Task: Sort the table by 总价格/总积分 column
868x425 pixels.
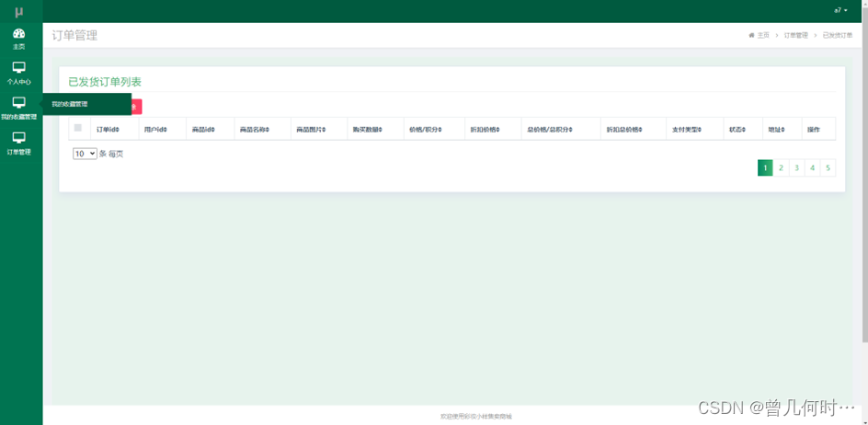Action: pos(561,129)
